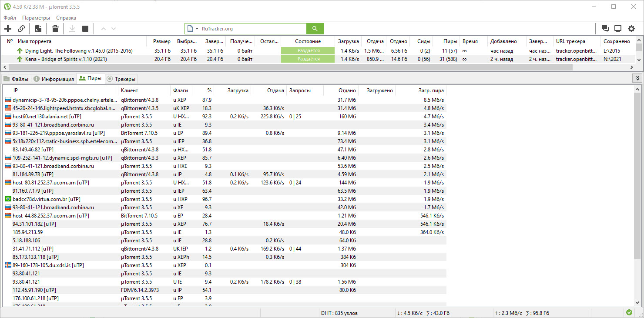Viewport: 644px width, 318px height.
Task: Switch to the Информация tab
Action: (54, 79)
